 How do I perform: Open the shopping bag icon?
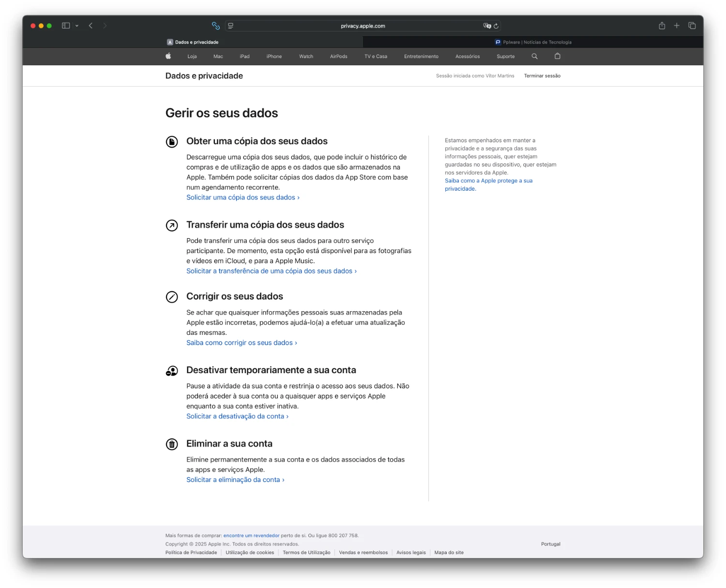pos(557,56)
